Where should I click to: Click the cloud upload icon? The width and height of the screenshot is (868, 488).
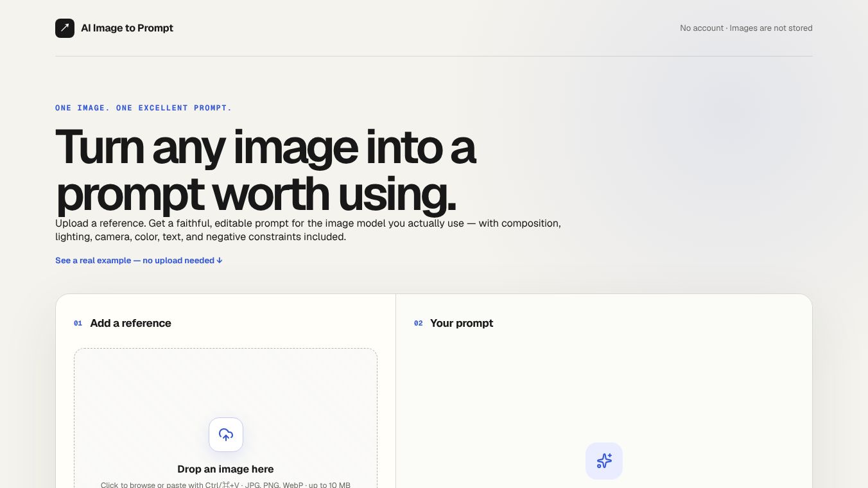[x=226, y=435]
